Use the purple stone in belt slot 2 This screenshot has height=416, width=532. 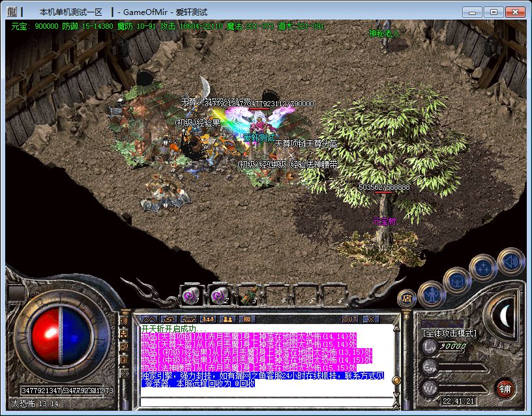(x=220, y=295)
